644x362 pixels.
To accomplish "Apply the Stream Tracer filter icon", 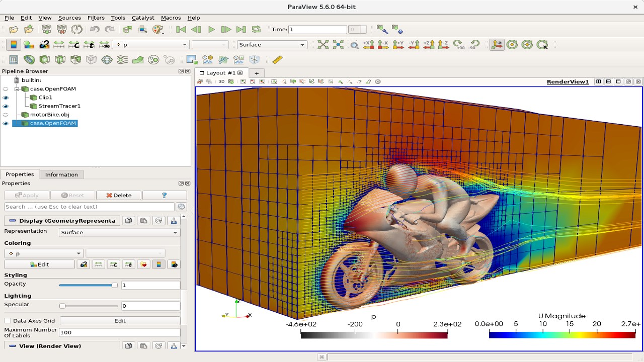I will coord(122,60).
